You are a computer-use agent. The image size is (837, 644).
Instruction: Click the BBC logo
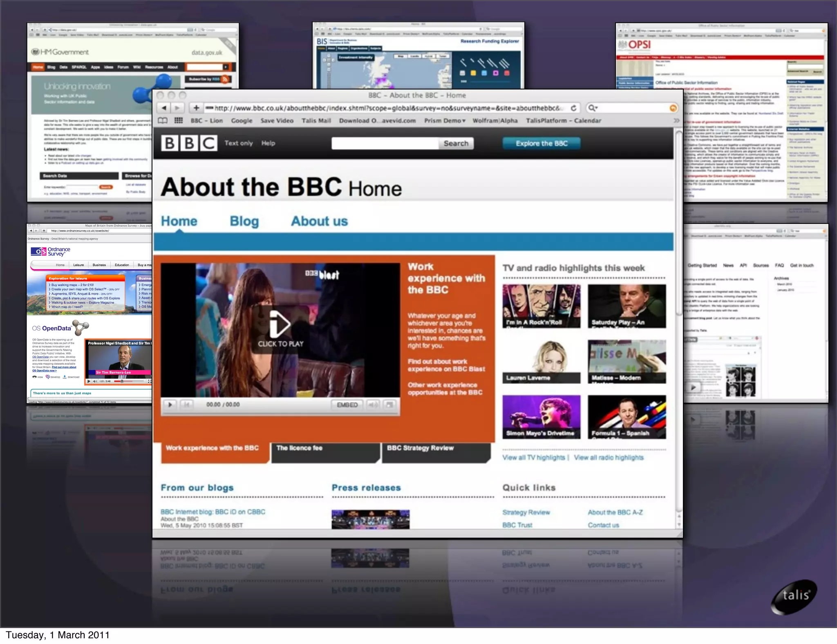click(189, 143)
